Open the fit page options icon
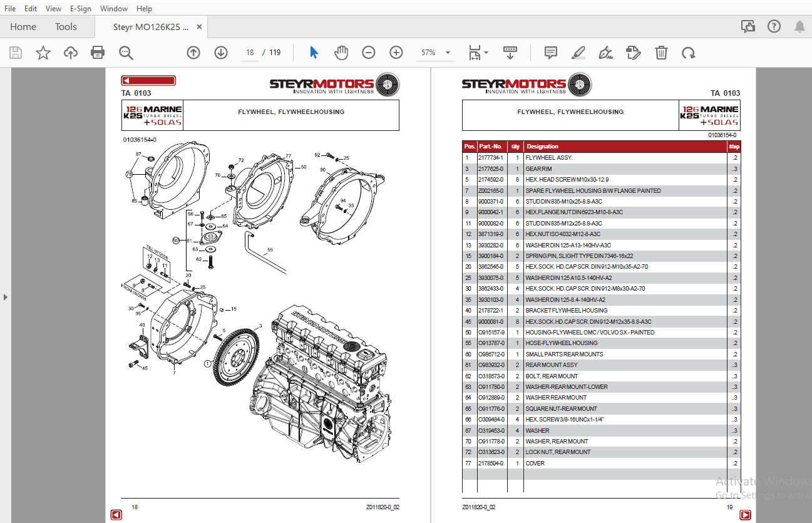This screenshot has height=523, width=812. [x=475, y=53]
